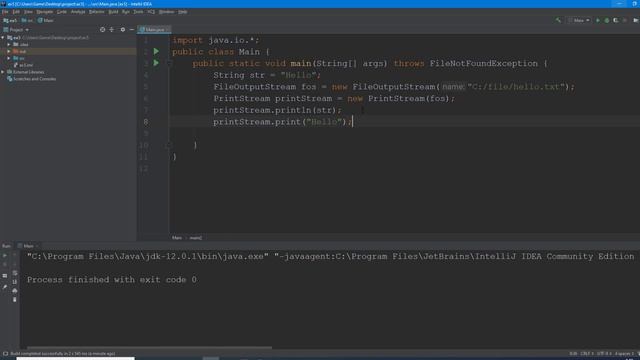Toggle tool window bars icon in status bar
The height and width of the screenshot is (360, 640).
tap(5, 353)
